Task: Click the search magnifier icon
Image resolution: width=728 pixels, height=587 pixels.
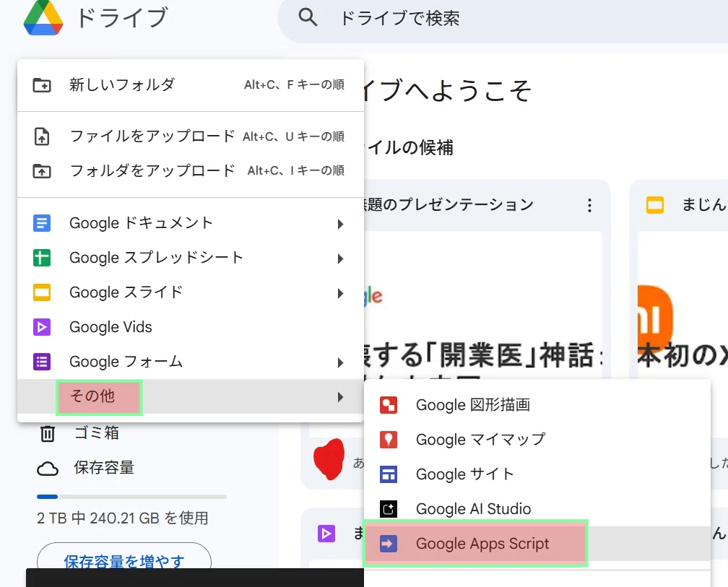Action: tap(308, 17)
